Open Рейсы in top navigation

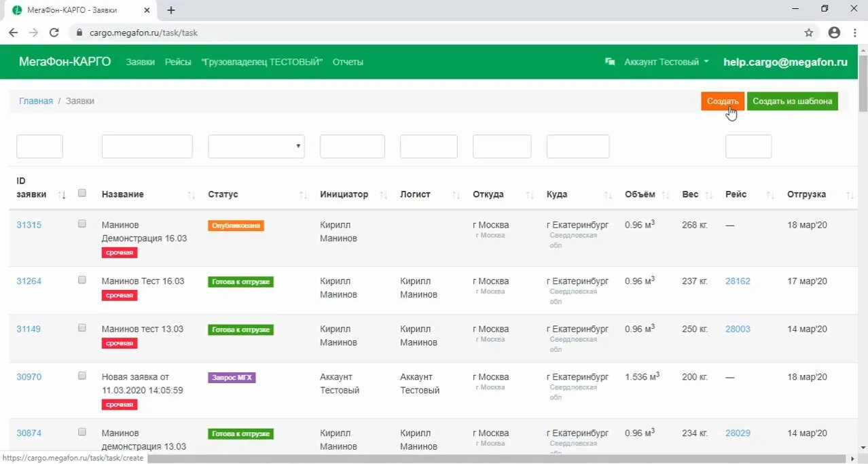178,62
